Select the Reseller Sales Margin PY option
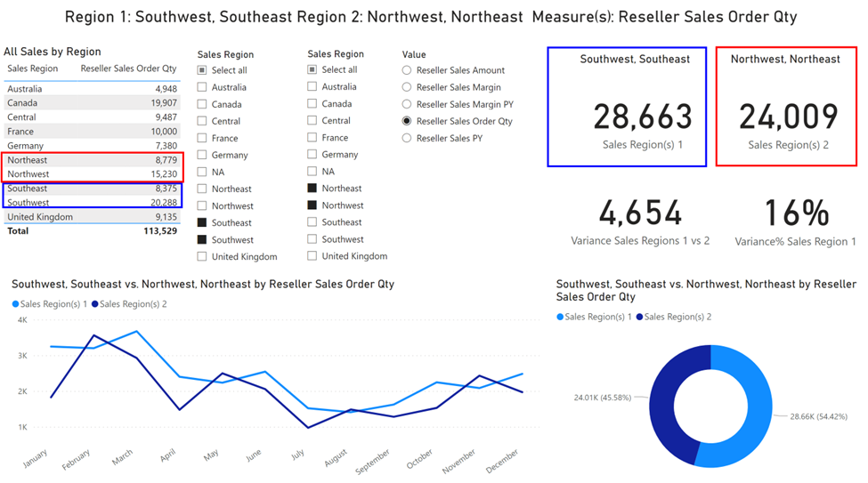 pos(407,104)
